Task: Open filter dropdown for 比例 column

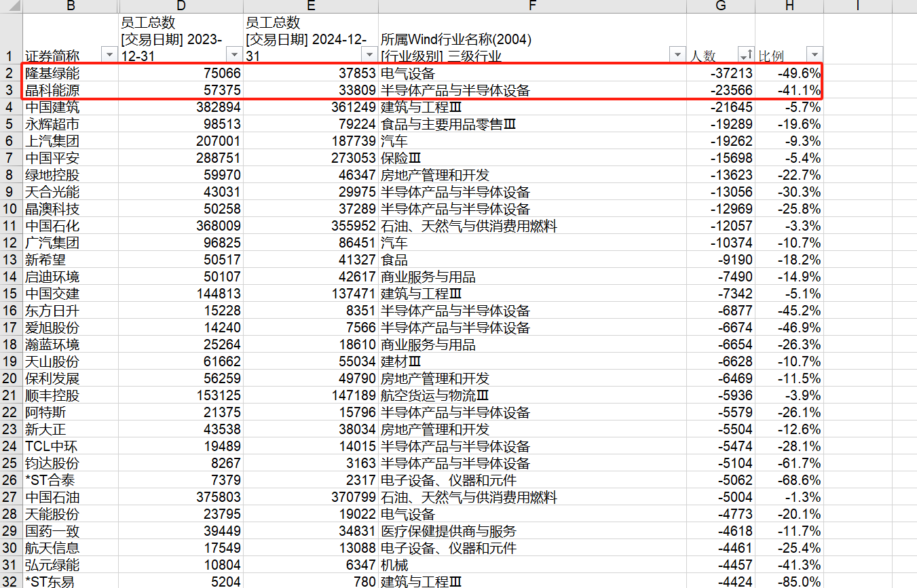Action: [x=815, y=55]
